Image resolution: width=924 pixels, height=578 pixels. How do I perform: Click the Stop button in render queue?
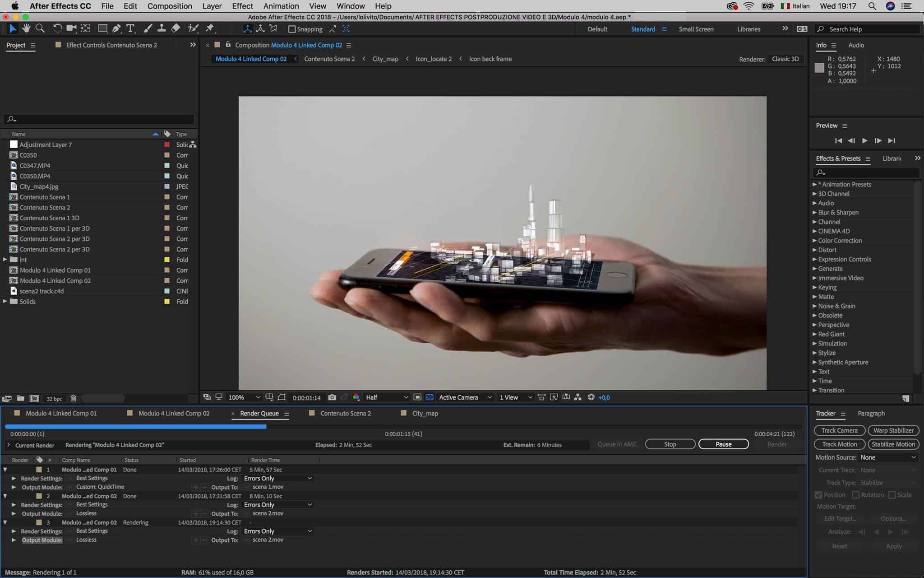pos(670,443)
